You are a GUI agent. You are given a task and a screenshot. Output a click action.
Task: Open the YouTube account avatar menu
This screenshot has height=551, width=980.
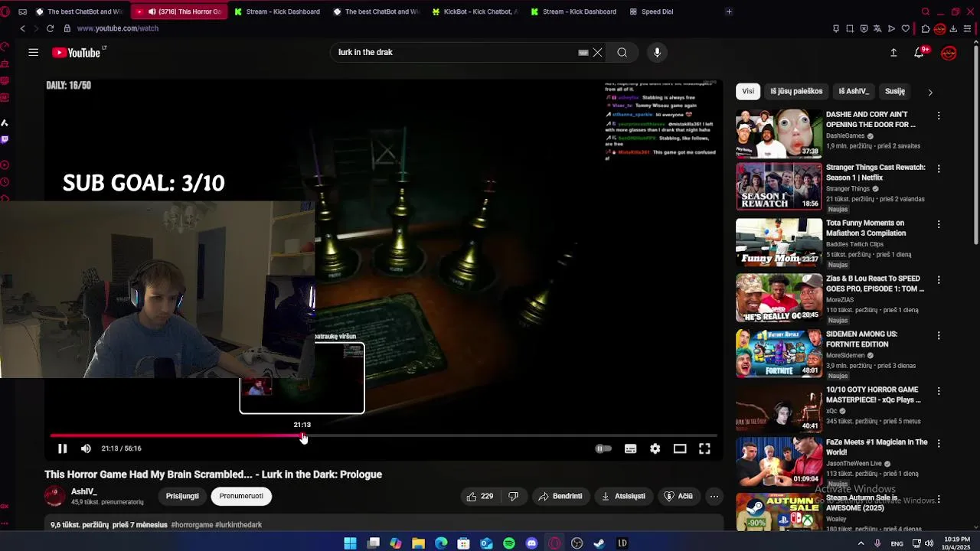[949, 52]
